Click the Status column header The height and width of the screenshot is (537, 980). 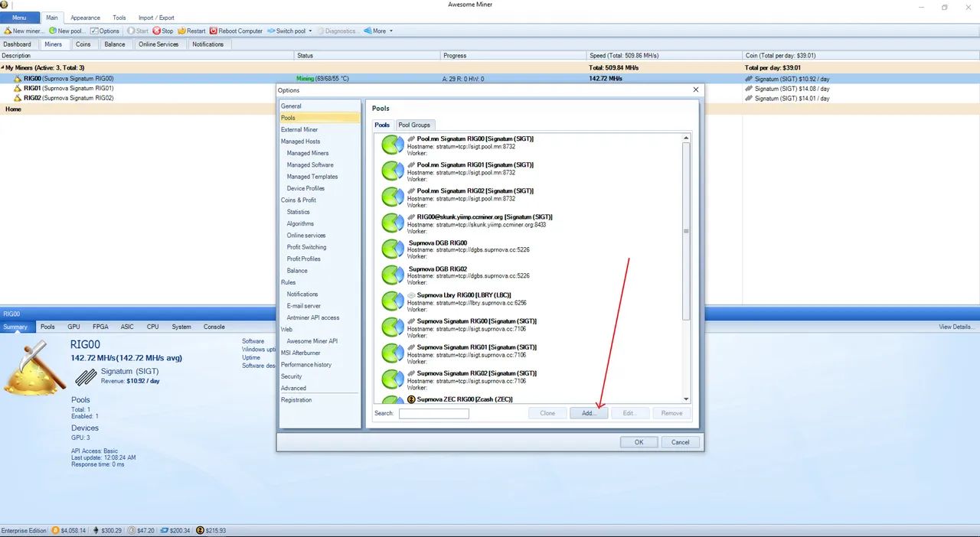[367, 56]
